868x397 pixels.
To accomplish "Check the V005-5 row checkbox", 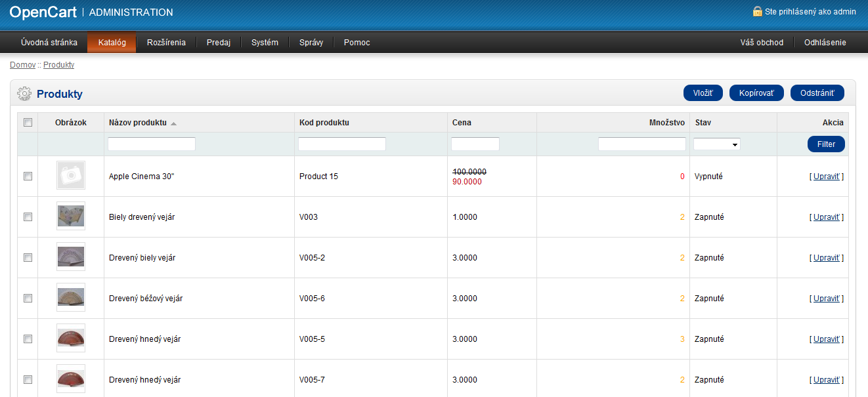I will coord(28,339).
